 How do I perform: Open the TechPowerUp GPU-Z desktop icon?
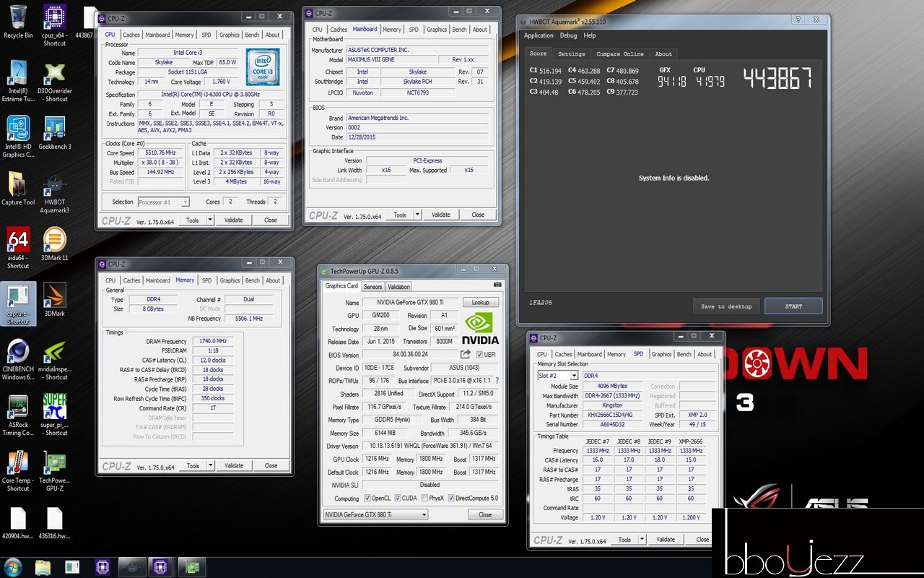pyautogui.click(x=54, y=472)
